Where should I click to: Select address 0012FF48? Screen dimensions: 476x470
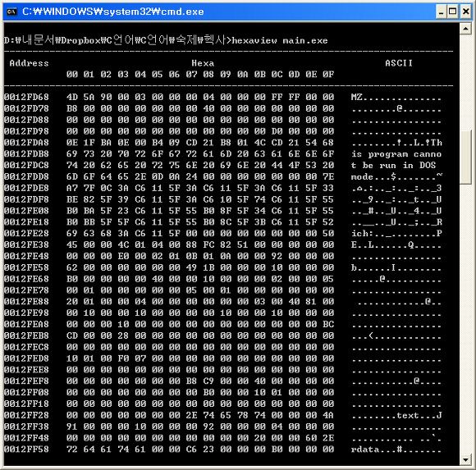[x=26, y=438]
